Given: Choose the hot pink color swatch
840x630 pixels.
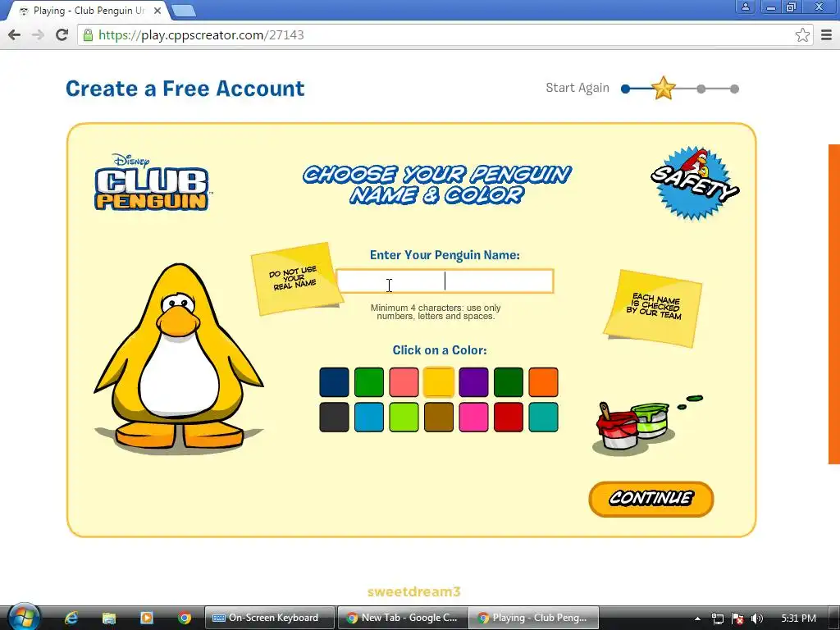Looking at the screenshot, I should pyautogui.click(x=473, y=417).
